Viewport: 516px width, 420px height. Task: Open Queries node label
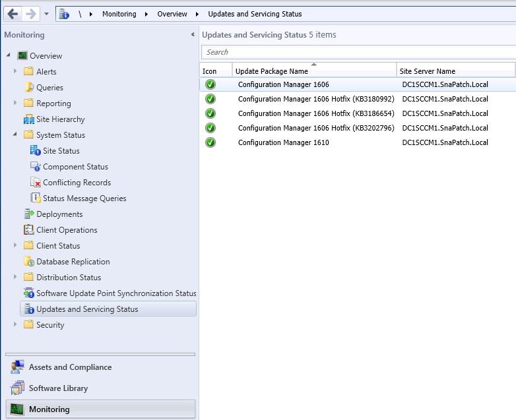point(49,88)
